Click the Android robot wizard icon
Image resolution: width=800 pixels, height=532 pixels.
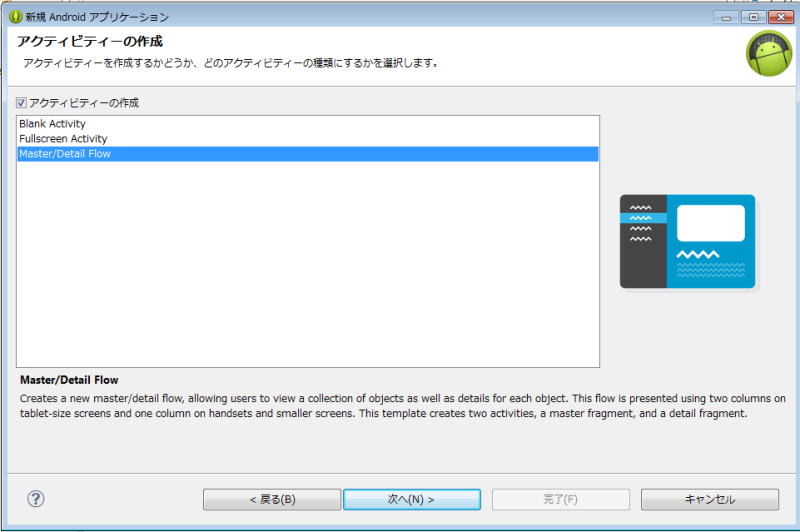(x=769, y=54)
